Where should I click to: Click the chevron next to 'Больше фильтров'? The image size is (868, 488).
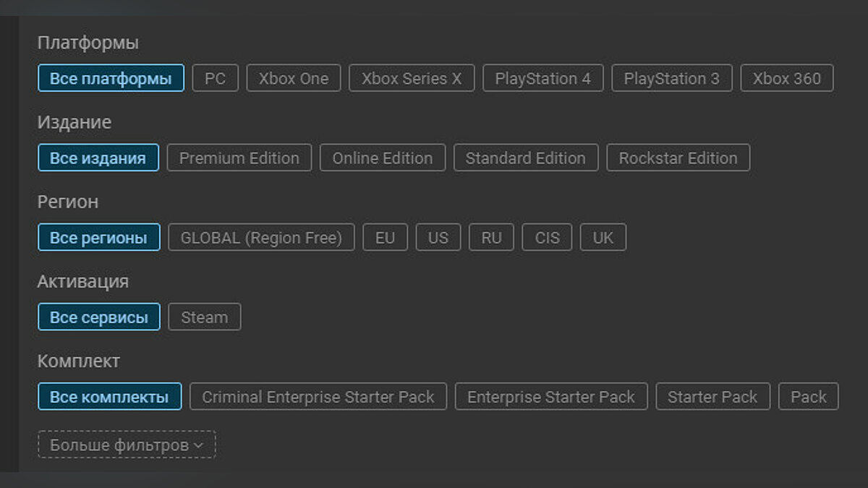point(198,445)
